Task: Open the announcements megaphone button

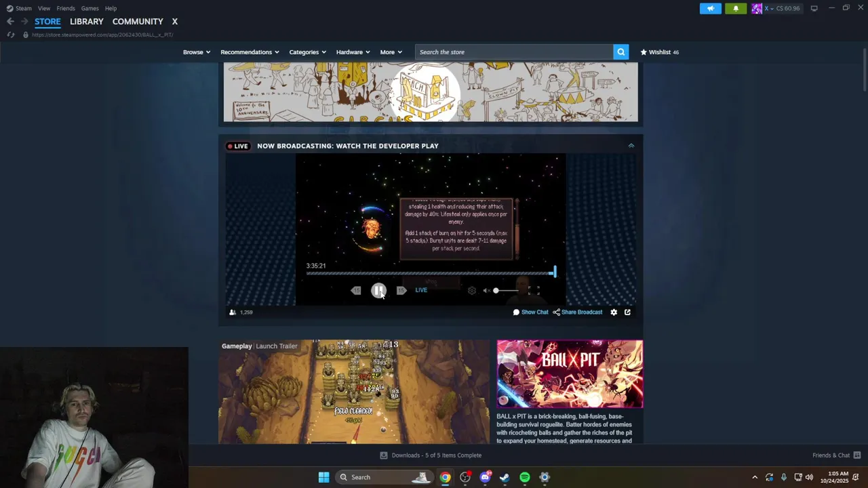Action: point(711,8)
